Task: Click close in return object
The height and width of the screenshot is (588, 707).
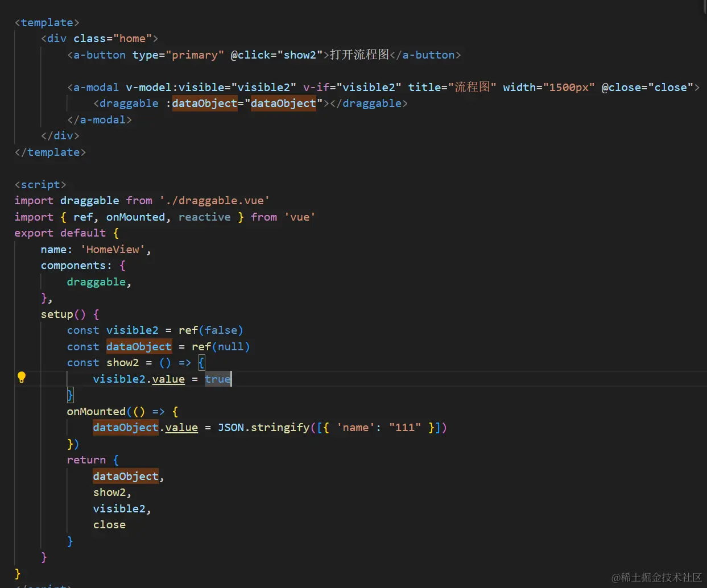Action: pos(109,525)
